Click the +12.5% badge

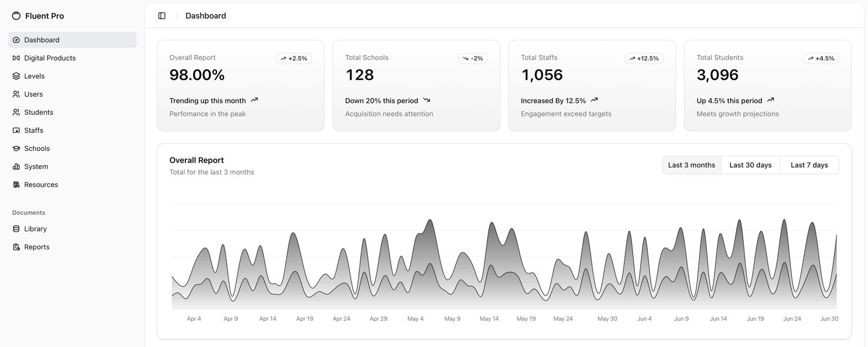(644, 58)
